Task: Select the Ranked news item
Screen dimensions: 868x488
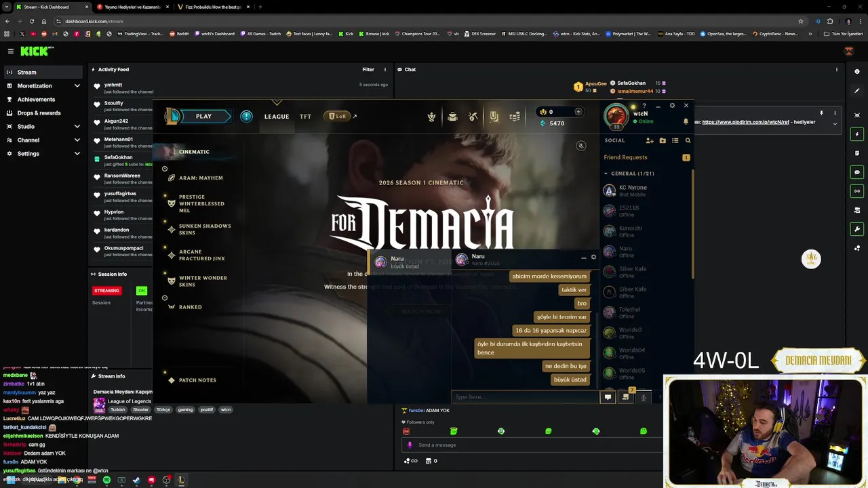Action: point(191,307)
